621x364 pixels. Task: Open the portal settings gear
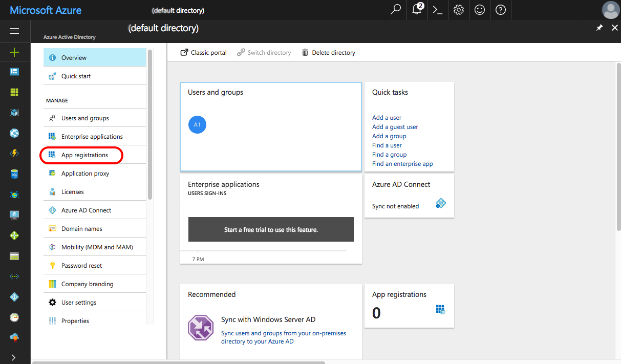pyautogui.click(x=459, y=10)
